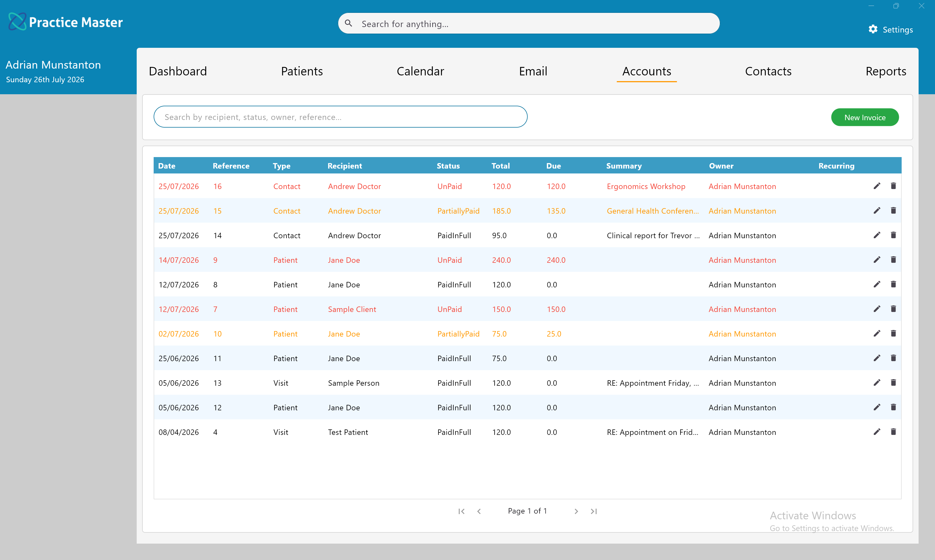Edit invoice 7 with the pencil icon
935x560 pixels.
(877, 309)
